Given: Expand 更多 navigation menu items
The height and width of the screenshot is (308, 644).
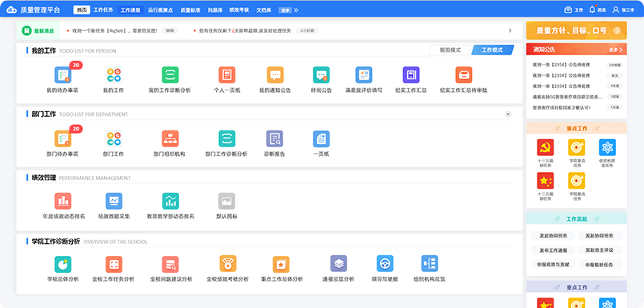Looking at the screenshot, I should coord(289,10).
